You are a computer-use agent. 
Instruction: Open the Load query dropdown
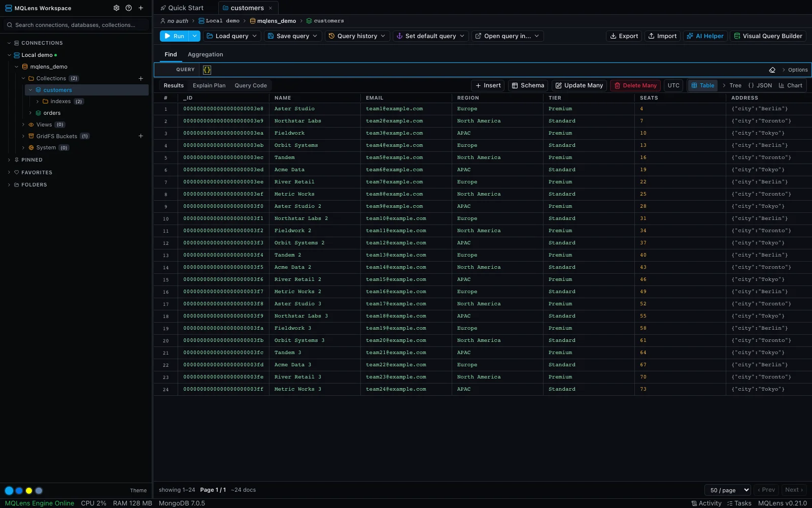coord(232,36)
